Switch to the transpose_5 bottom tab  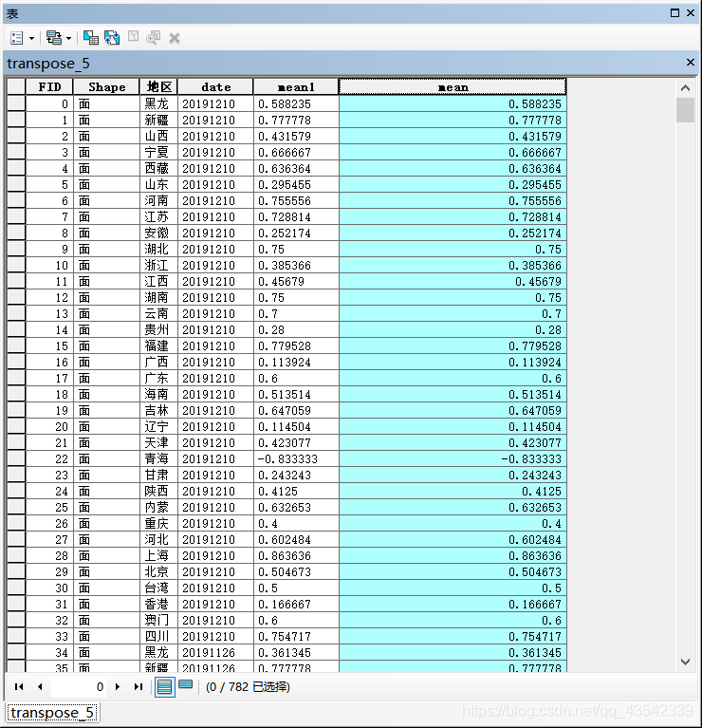pyautogui.click(x=52, y=712)
